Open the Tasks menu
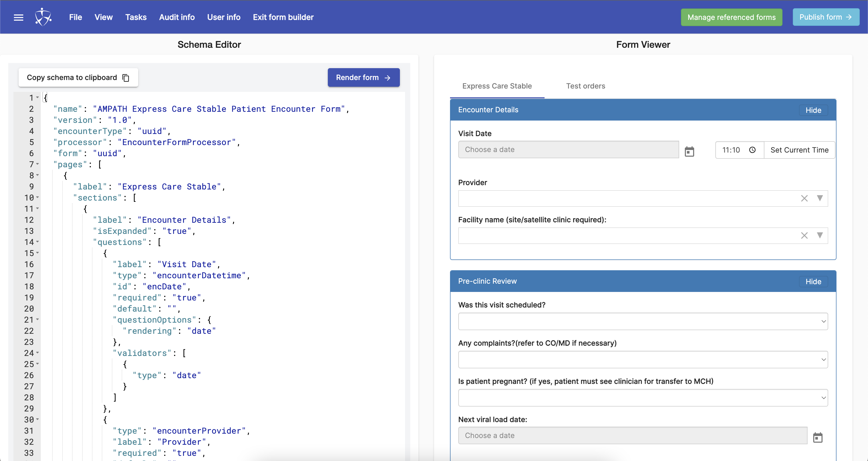The height and width of the screenshot is (461, 868). click(136, 17)
